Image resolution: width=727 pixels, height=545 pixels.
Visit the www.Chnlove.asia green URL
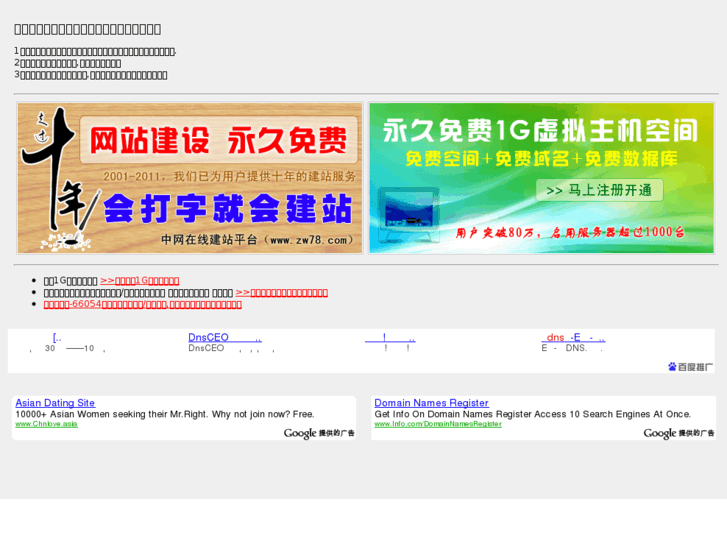pyautogui.click(x=46, y=424)
